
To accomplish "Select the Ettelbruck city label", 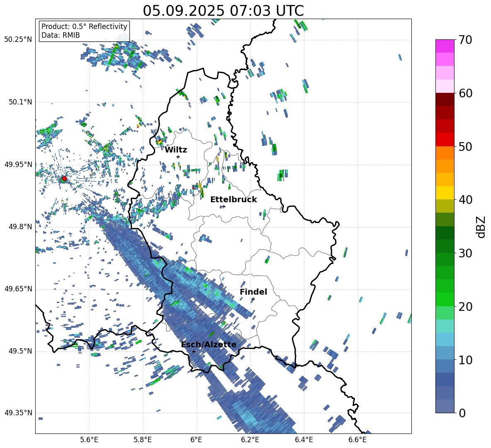I will point(233,199).
